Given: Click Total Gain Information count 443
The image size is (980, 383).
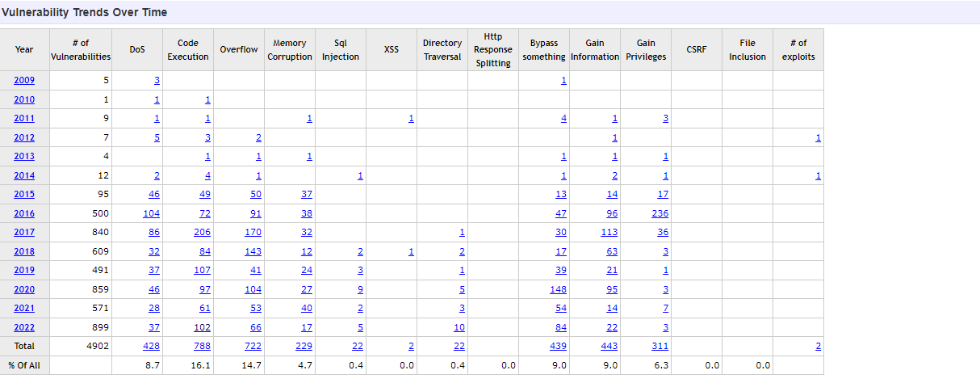Looking at the screenshot, I should pyautogui.click(x=609, y=346).
